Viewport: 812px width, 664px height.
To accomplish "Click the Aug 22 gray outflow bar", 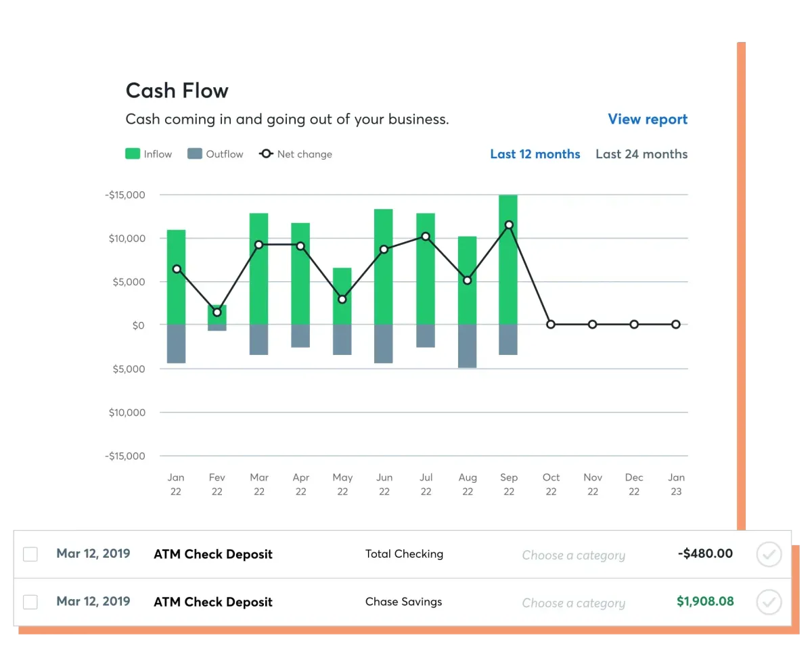I will pos(468,346).
